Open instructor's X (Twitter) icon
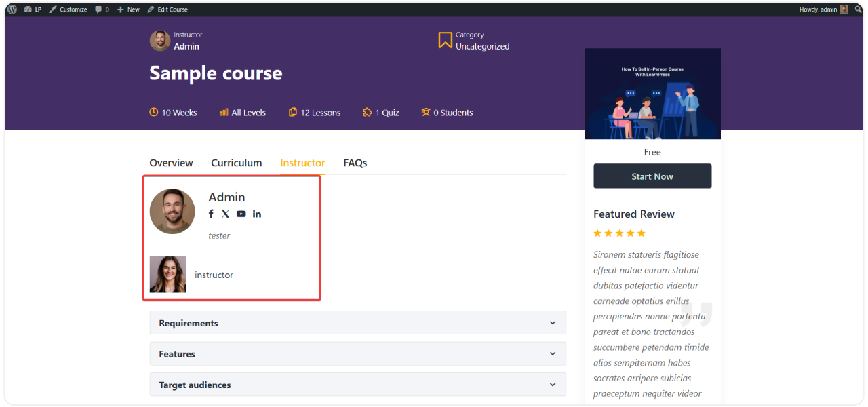Screen dimensions: 868x407 point(226,214)
